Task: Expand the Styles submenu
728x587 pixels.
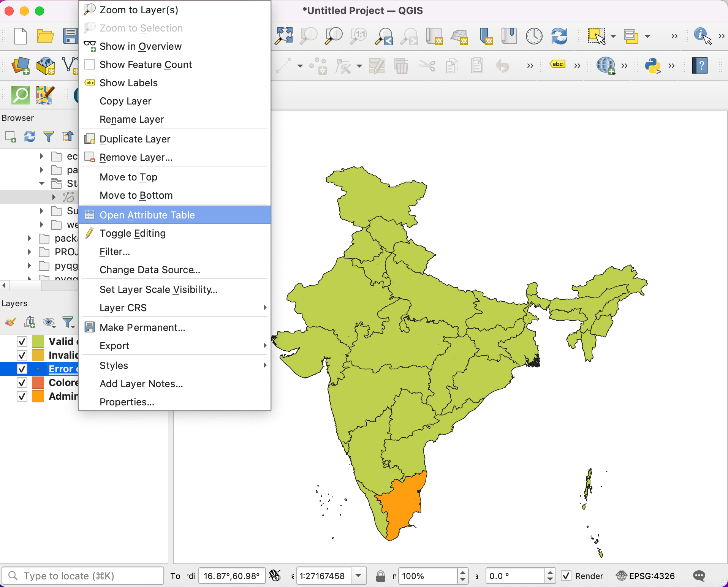Action: coord(113,365)
